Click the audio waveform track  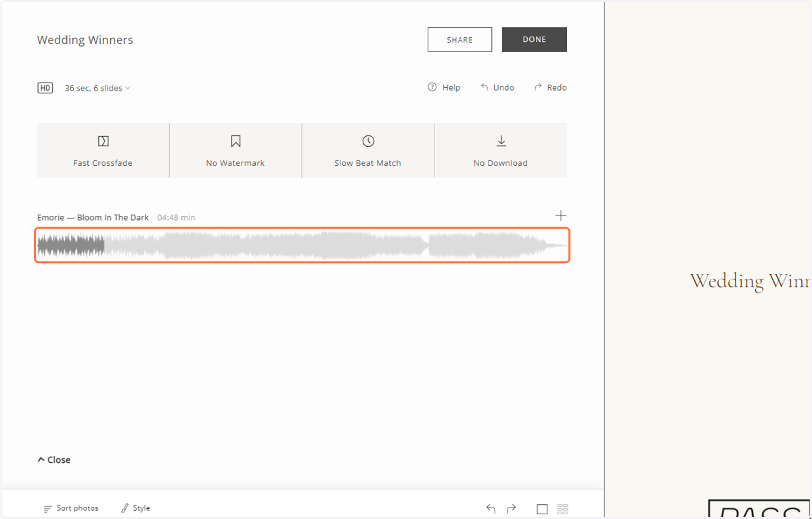coord(302,245)
